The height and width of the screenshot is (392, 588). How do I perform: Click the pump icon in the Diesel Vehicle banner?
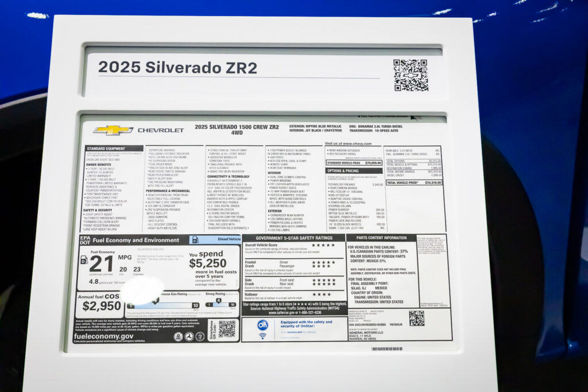(195, 239)
